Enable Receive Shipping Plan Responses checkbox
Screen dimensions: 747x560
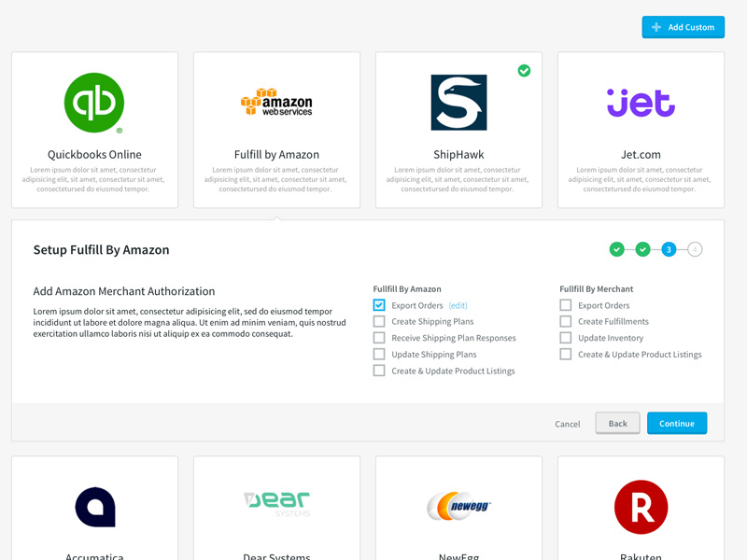point(379,338)
